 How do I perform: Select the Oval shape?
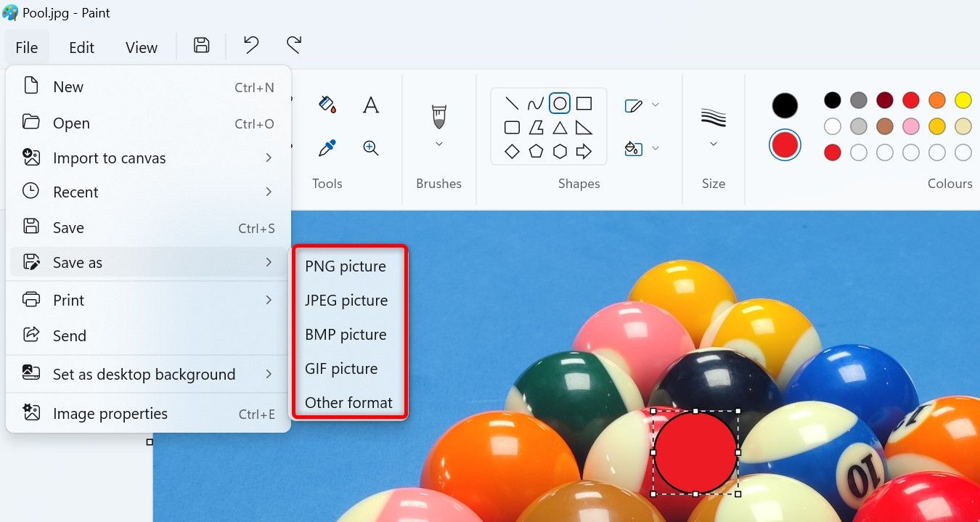(x=560, y=104)
